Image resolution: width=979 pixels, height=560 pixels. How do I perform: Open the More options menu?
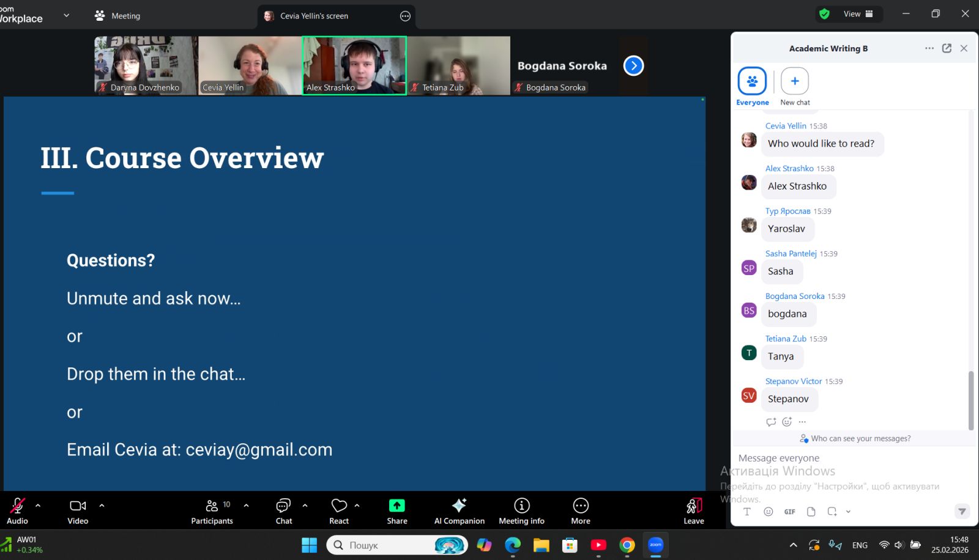[x=581, y=510]
